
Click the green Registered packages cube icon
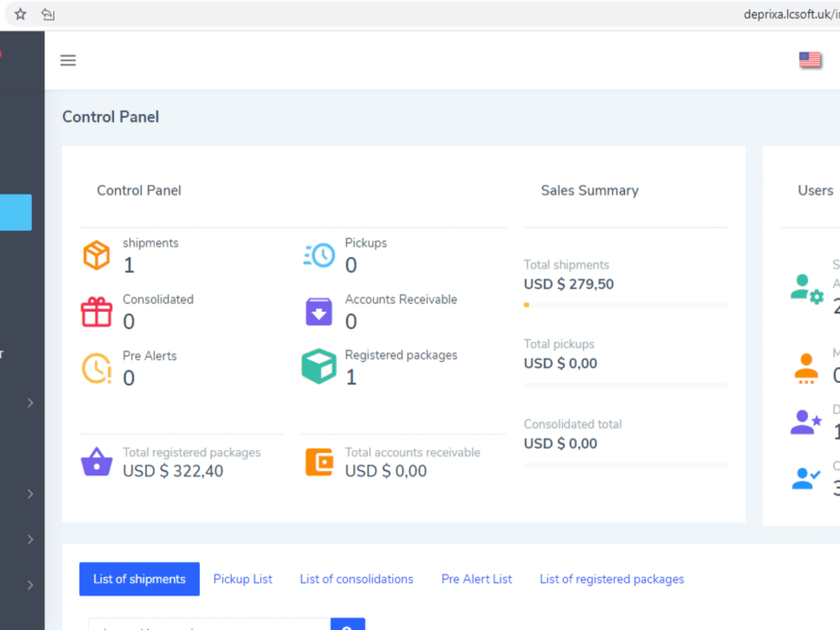pos(318,367)
